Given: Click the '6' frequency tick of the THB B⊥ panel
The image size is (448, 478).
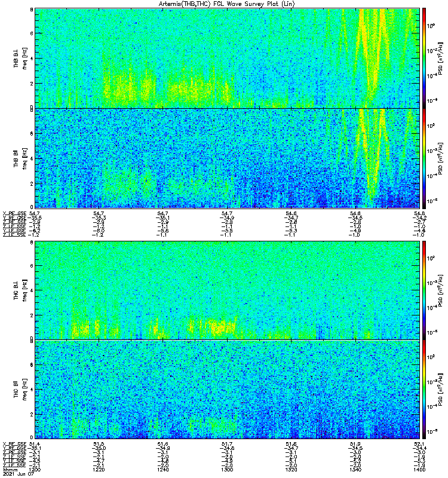Looking at the screenshot, I should (x=32, y=33).
